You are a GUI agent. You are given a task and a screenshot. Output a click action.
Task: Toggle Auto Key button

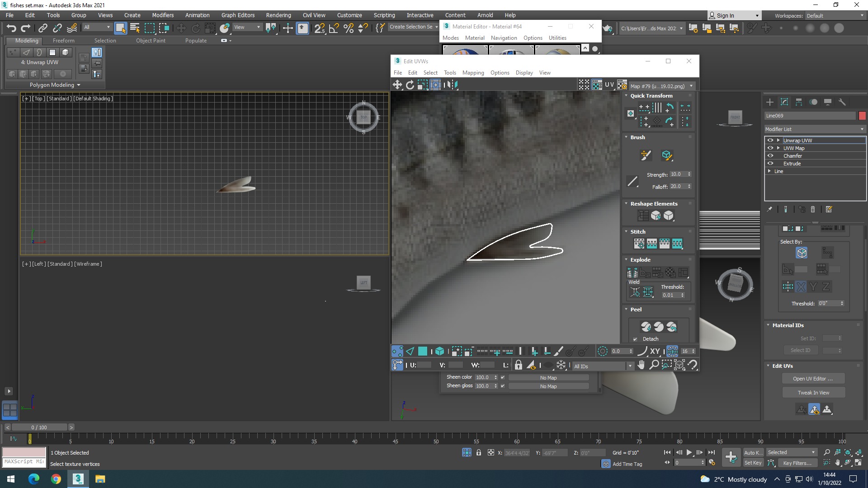(753, 452)
